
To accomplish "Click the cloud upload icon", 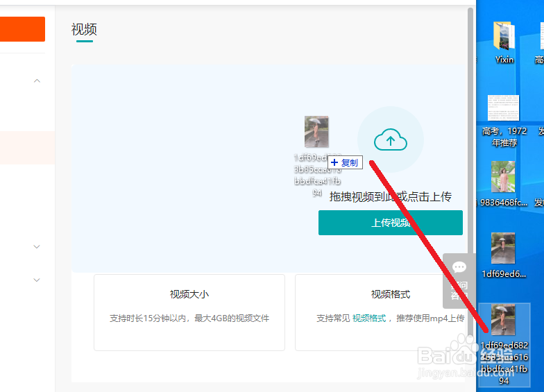I will pos(390,139).
